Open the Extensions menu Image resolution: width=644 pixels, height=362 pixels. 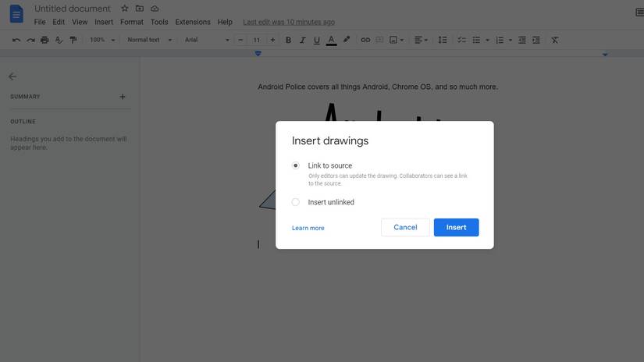click(193, 22)
